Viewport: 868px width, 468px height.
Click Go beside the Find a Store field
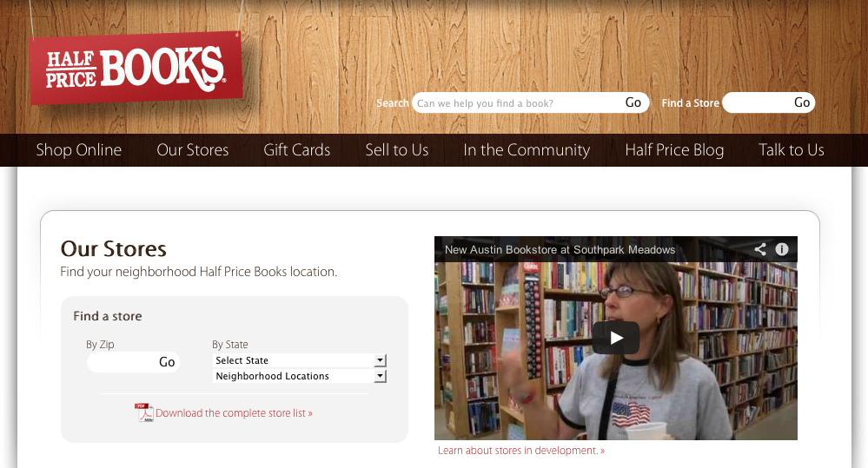click(x=802, y=102)
